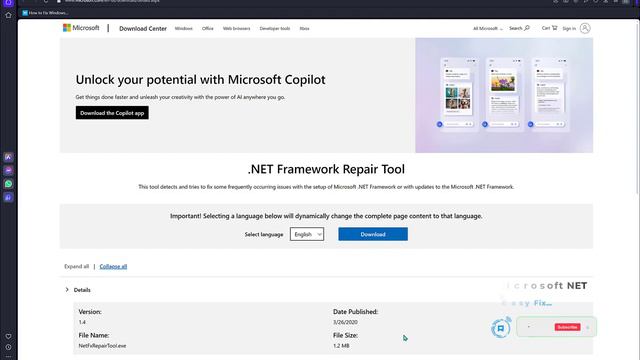Click the version value 1.4
The height and width of the screenshot is (360, 640).
82,322
